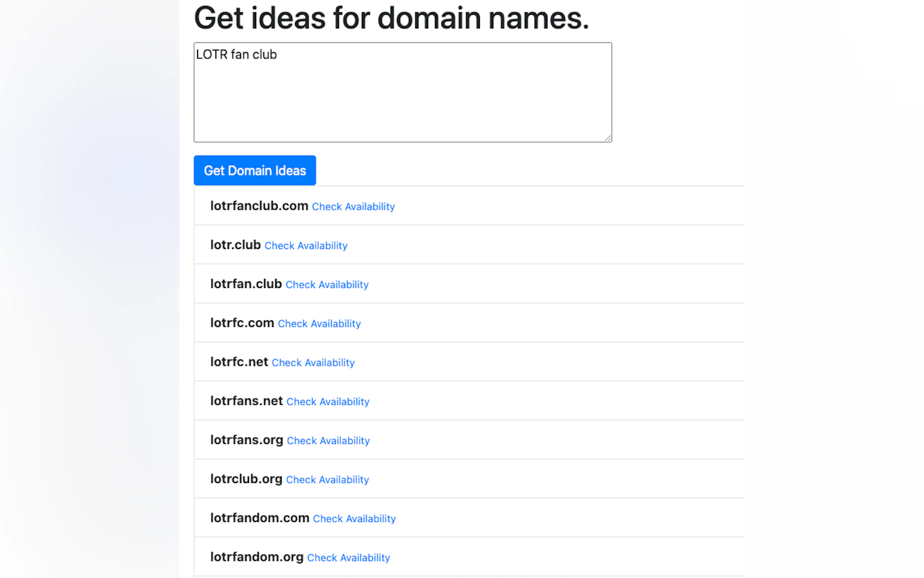This screenshot has width=924, height=578.
Task: Check availability for lotrfan.club
Action: pos(327,285)
